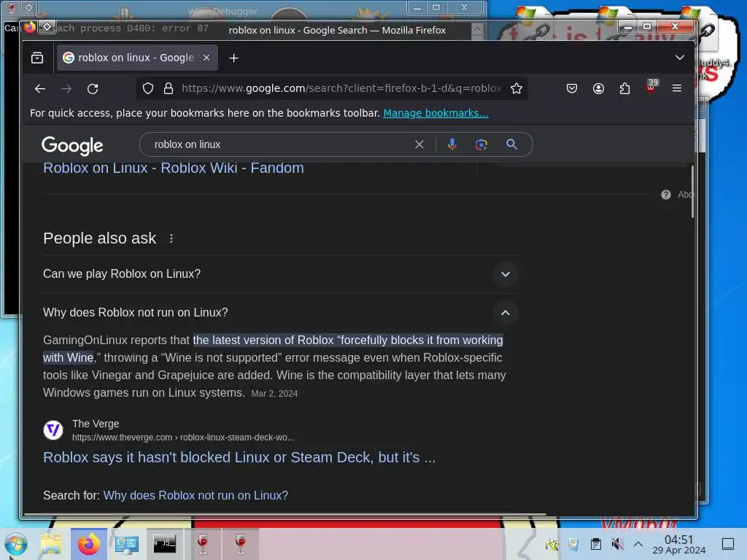Unmute volume in system tray

click(617, 544)
